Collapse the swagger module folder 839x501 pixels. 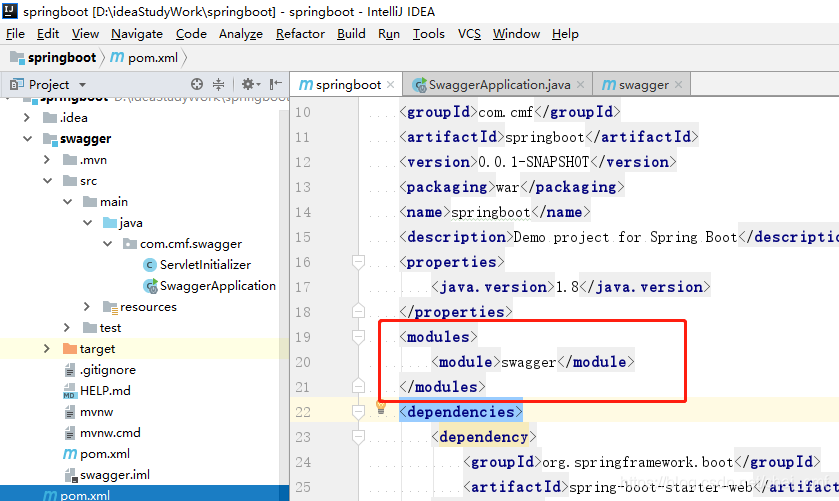click(x=27, y=139)
